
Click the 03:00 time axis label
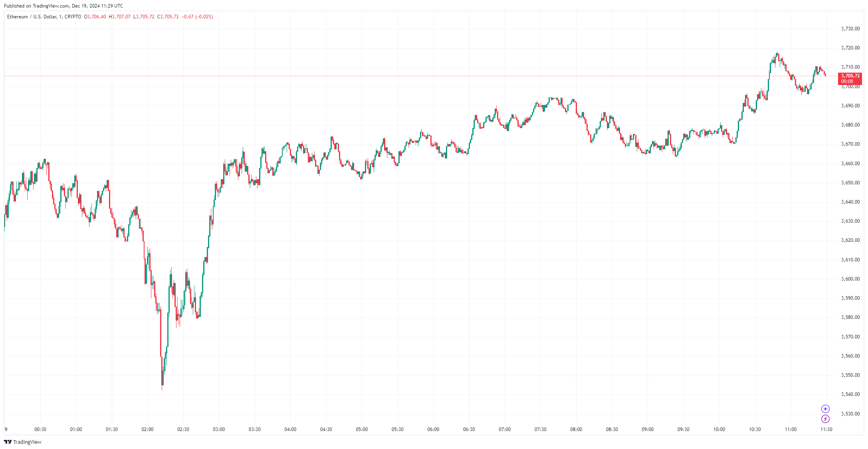[219, 429]
